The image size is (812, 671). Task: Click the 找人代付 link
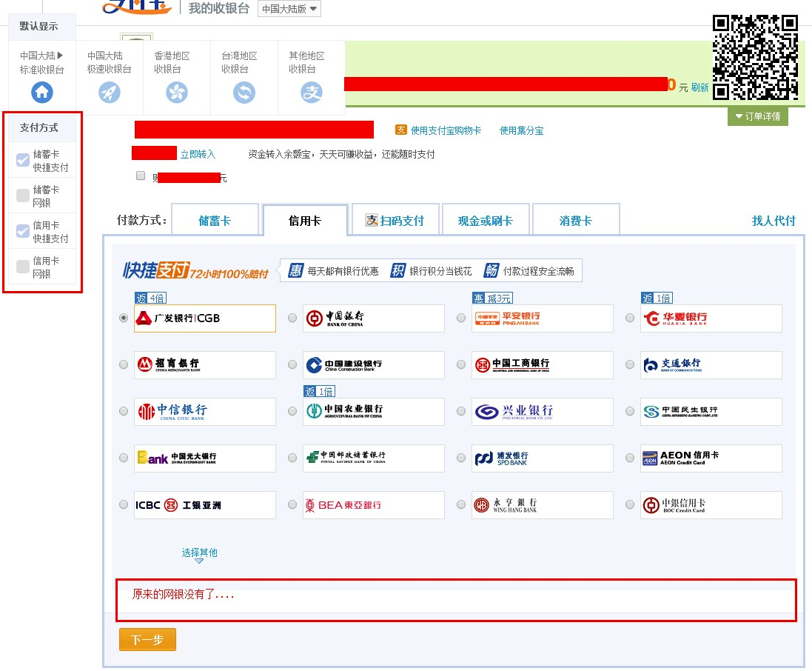tap(774, 221)
